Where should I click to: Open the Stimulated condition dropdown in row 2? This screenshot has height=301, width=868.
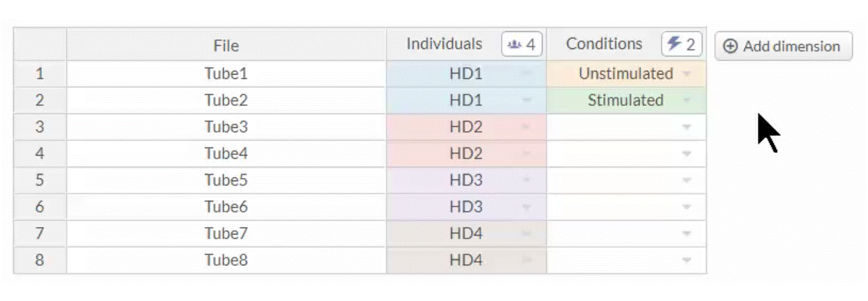coord(687,100)
